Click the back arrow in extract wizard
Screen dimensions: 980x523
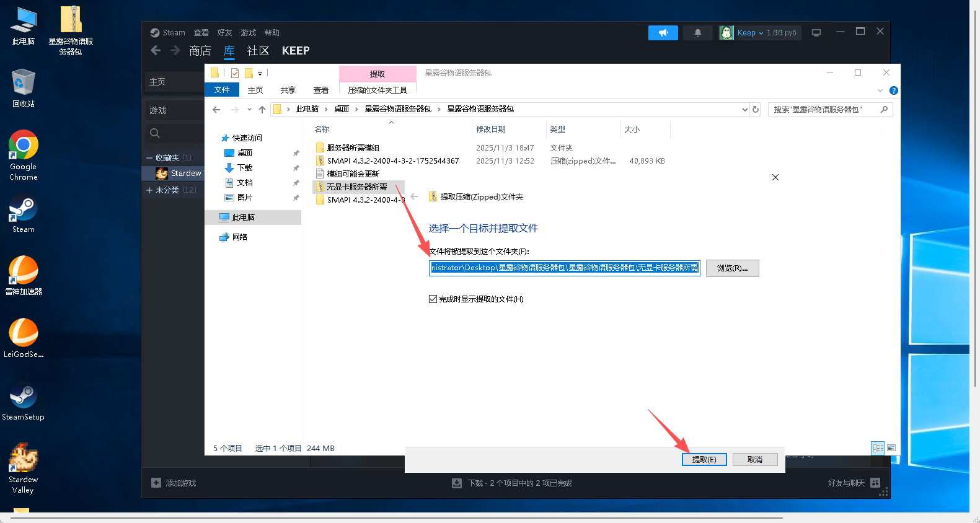[x=414, y=196]
